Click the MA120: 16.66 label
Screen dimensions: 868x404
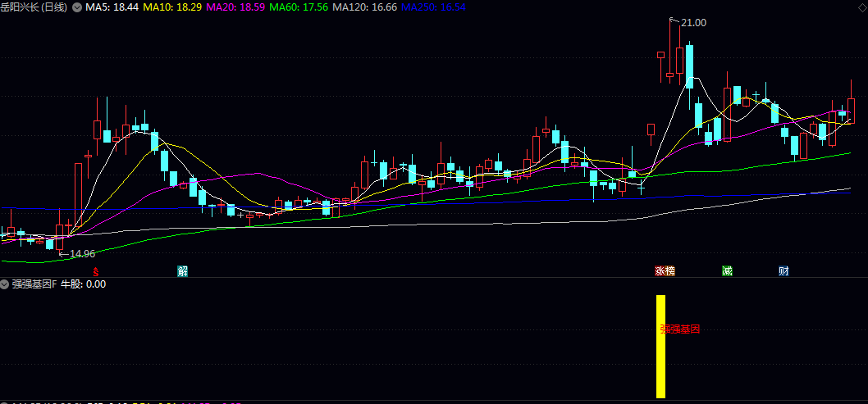coord(366,7)
